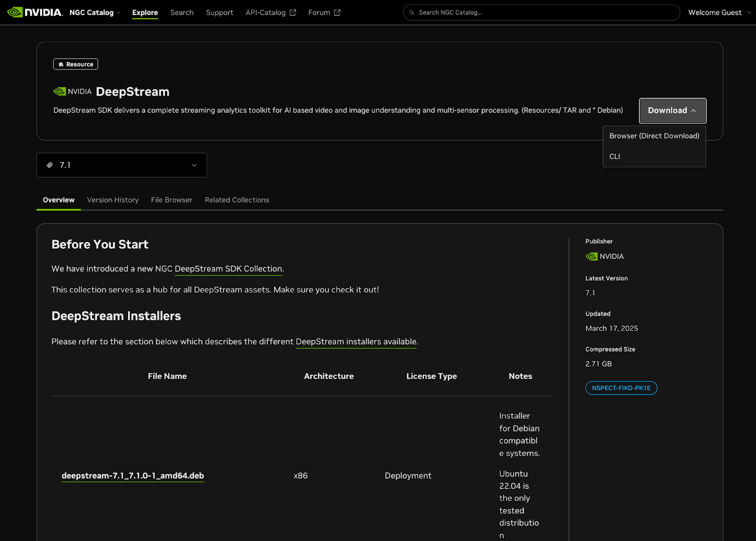
Task: Click the chevron in the version selector
Action: 194,165
